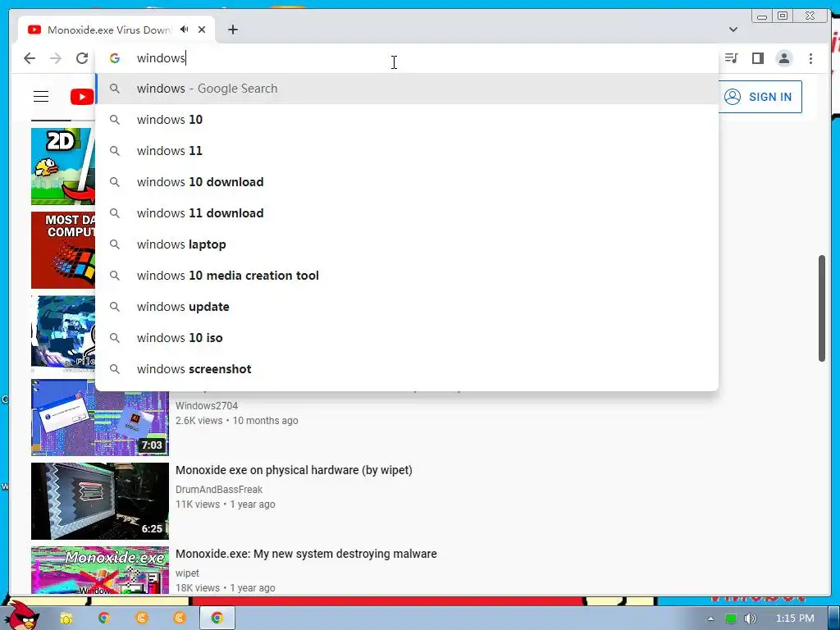Click the Show Desktop strip past the clock
The image size is (840, 630).
tap(833, 618)
